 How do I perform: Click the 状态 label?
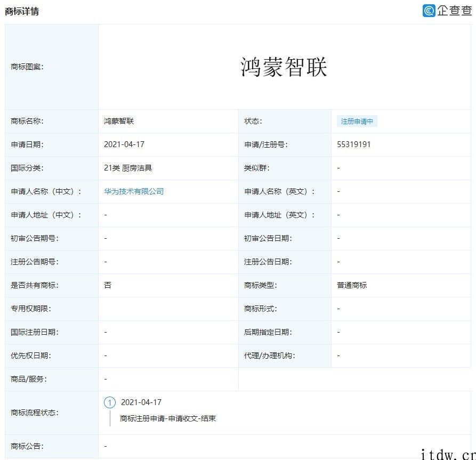coord(253,121)
